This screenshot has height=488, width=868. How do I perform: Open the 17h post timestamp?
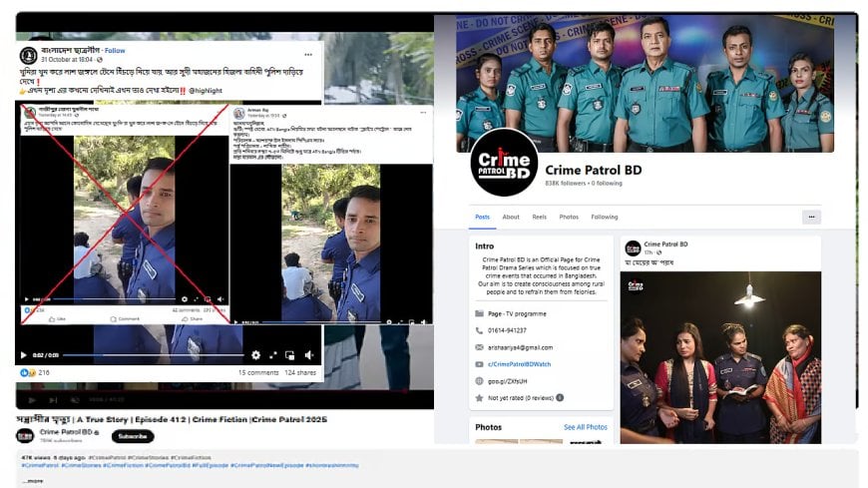pos(649,252)
